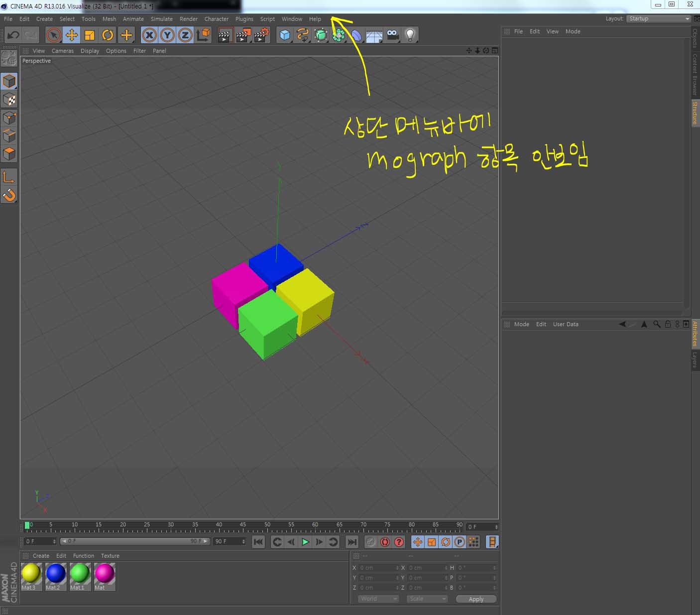Activate the Live Selection tool
The image size is (700, 615).
pos(54,35)
